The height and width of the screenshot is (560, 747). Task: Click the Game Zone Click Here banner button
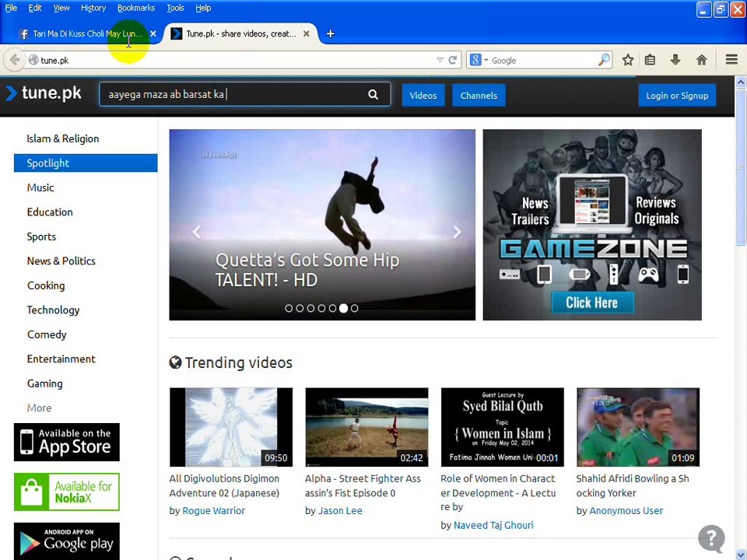point(593,303)
